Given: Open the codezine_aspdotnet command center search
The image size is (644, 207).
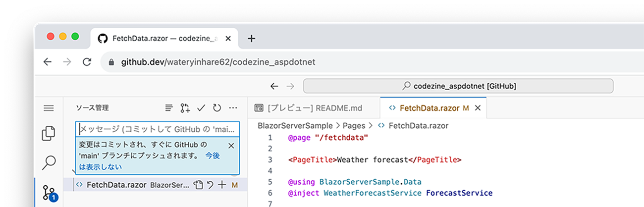Looking at the screenshot, I should (458, 86).
